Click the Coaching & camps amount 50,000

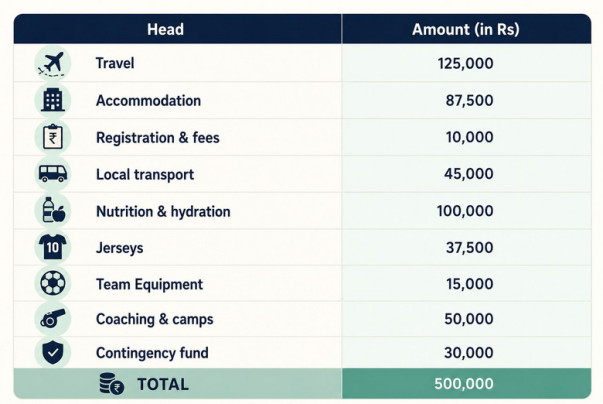tap(469, 319)
